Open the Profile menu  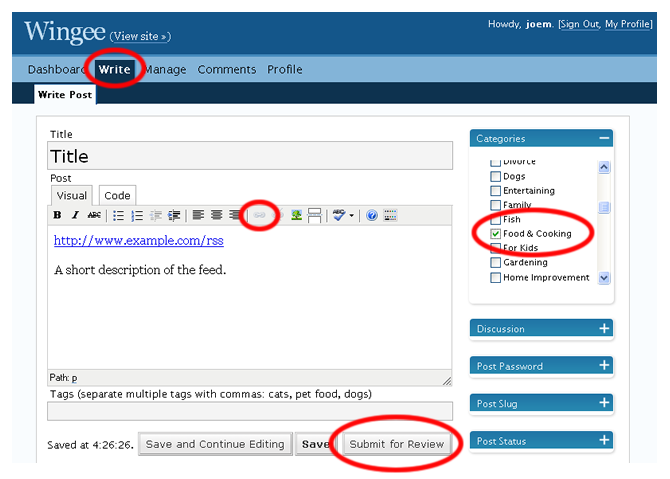pyautogui.click(x=285, y=69)
